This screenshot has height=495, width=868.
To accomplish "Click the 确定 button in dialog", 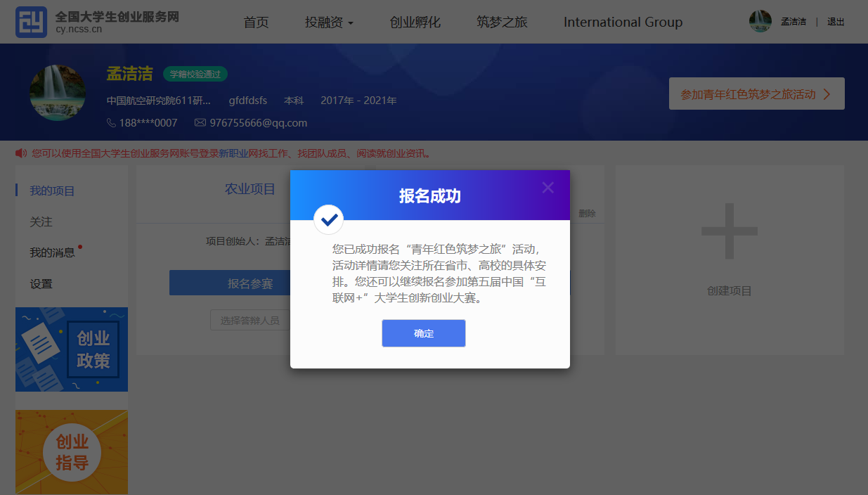I will pos(424,333).
